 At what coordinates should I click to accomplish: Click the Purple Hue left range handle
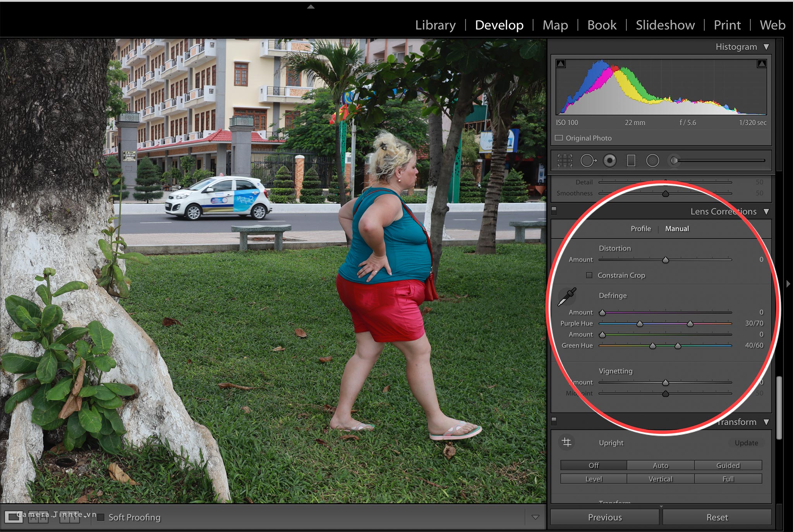tap(640, 324)
